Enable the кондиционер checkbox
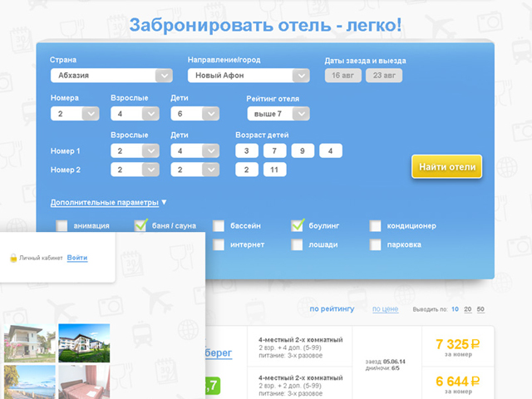 pyautogui.click(x=375, y=226)
